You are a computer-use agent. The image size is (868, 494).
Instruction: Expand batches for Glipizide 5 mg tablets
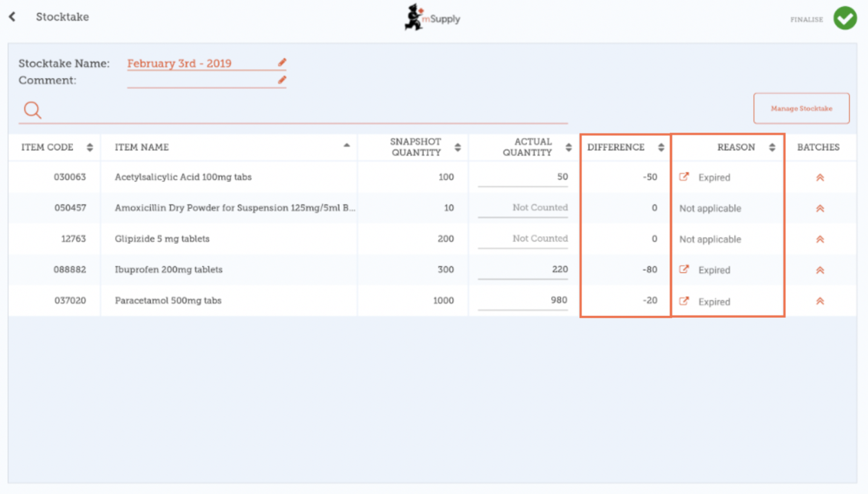820,239
